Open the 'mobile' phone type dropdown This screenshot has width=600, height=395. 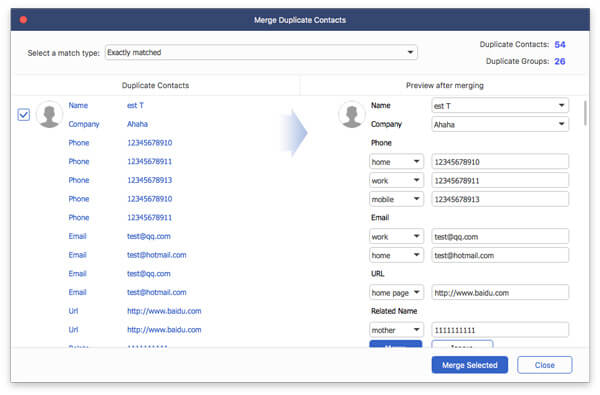coord(396,199)
